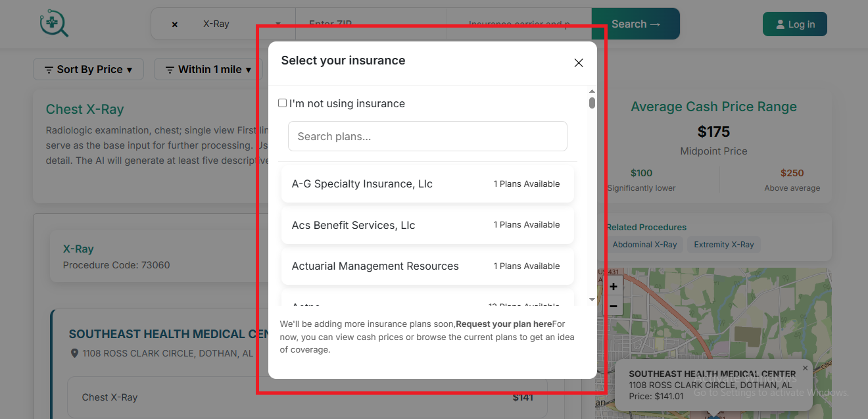Close the Select your insurance dialog
868x419 pixels.
[x=579, y=63]
